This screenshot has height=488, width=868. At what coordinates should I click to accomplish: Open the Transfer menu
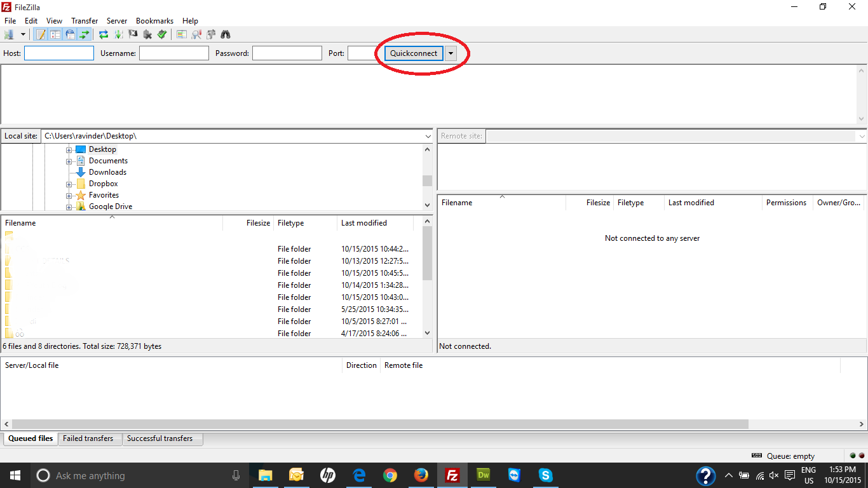click(x=85, y=21)
